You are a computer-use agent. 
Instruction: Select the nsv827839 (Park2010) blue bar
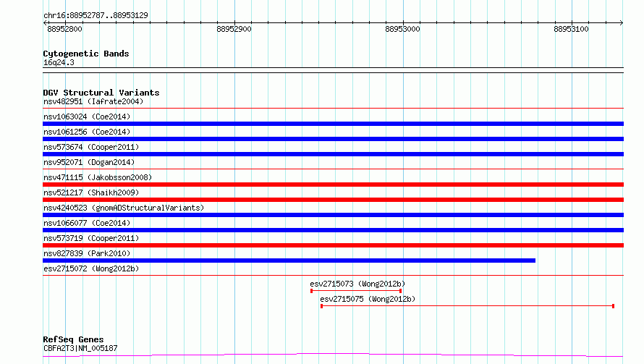[289, 261]
